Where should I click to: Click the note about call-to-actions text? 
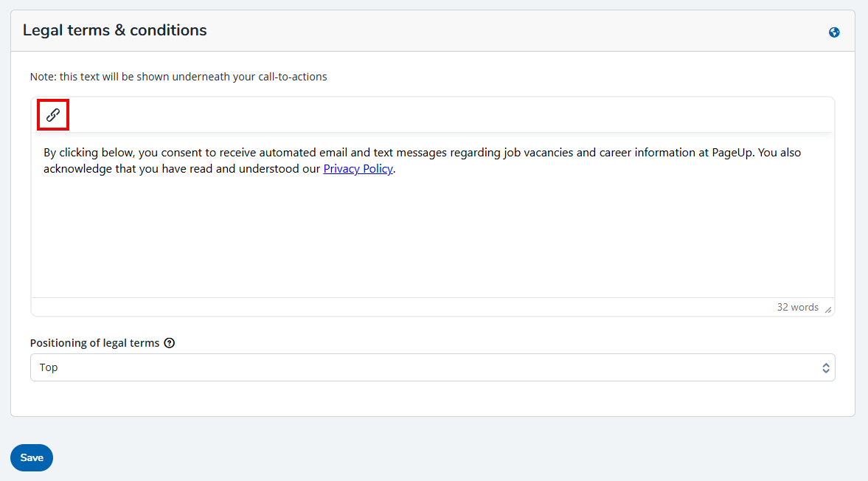click(x=178, y=77)
